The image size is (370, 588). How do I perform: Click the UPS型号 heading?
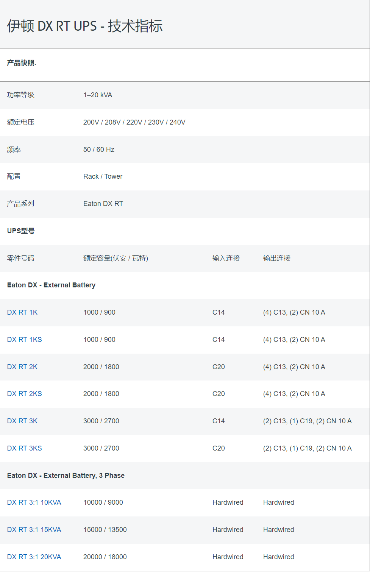(x=21, y=231)
